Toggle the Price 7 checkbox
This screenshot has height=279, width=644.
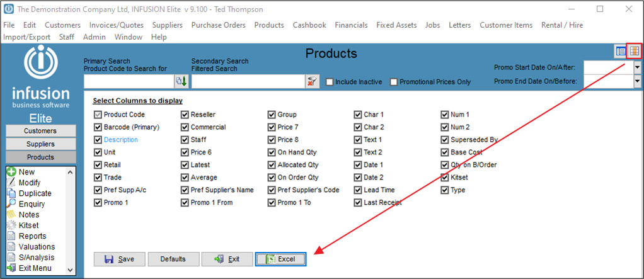(271, 127)
